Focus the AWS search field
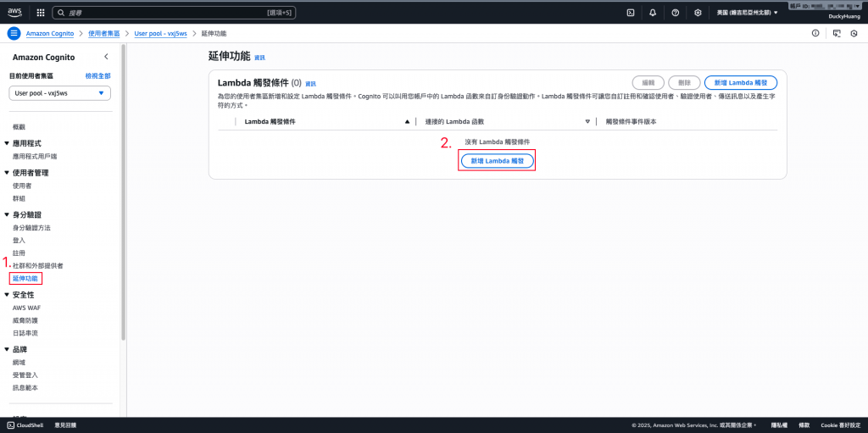This screenshot has height=433, width=868. [x=174, y=12]
